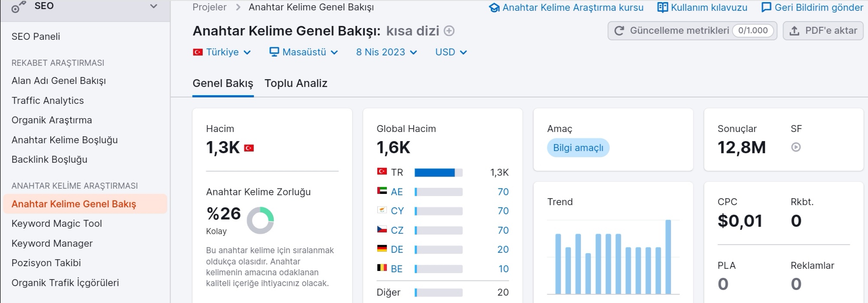Click the PDF export upload icon

coord(794,31)
